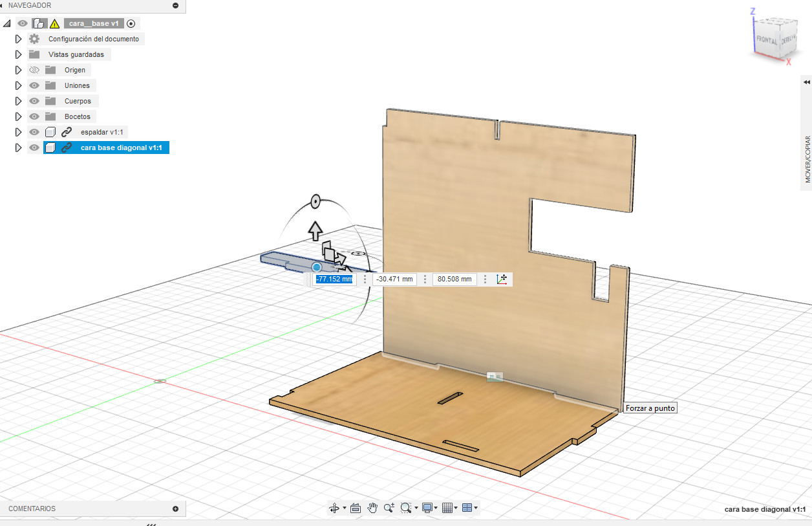Open the Zoom Window dropdown arrow
812x526 pixels.
pyautogui.click(x=416, y=509)
